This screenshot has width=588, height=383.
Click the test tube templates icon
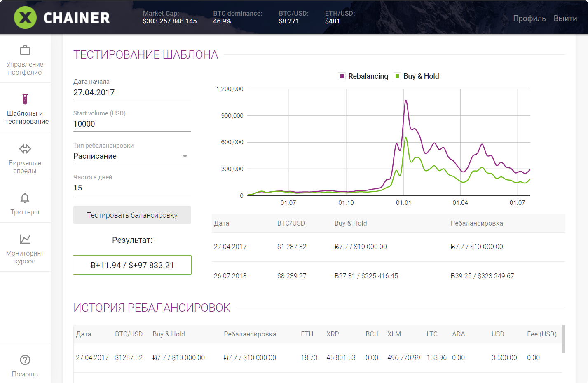(x=25, y=99)
